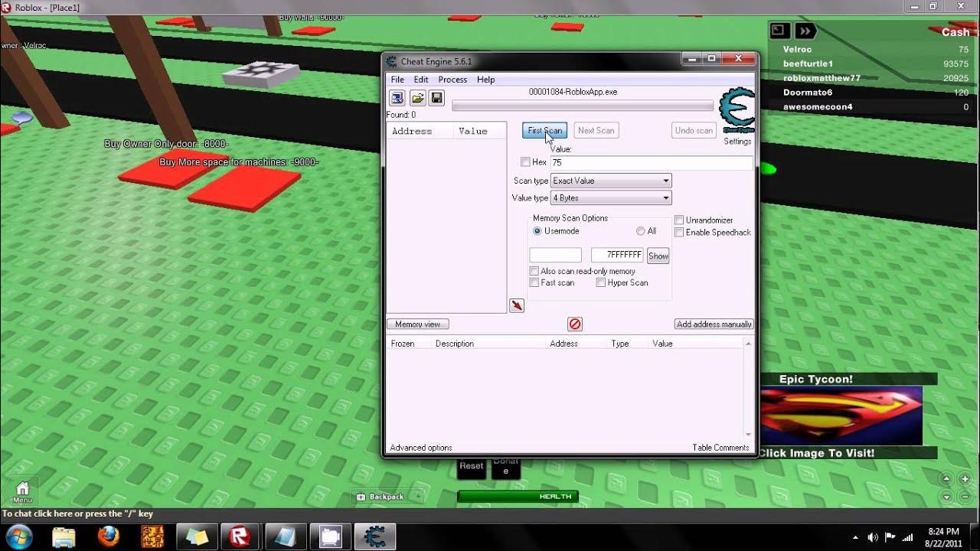The image size is (980, 551).
Task: Open Settings via the Cheat Engine logo
Action: pyautogui.click(x=737, y=111)
